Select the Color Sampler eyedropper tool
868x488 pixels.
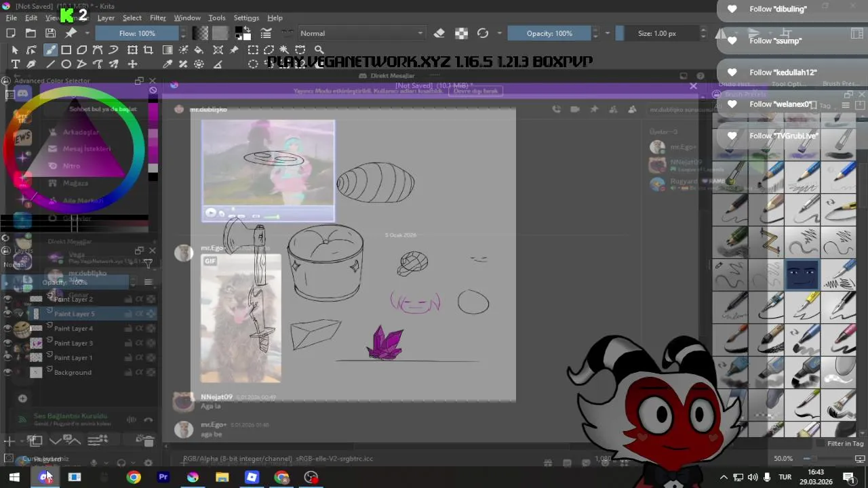click(167, 64)
